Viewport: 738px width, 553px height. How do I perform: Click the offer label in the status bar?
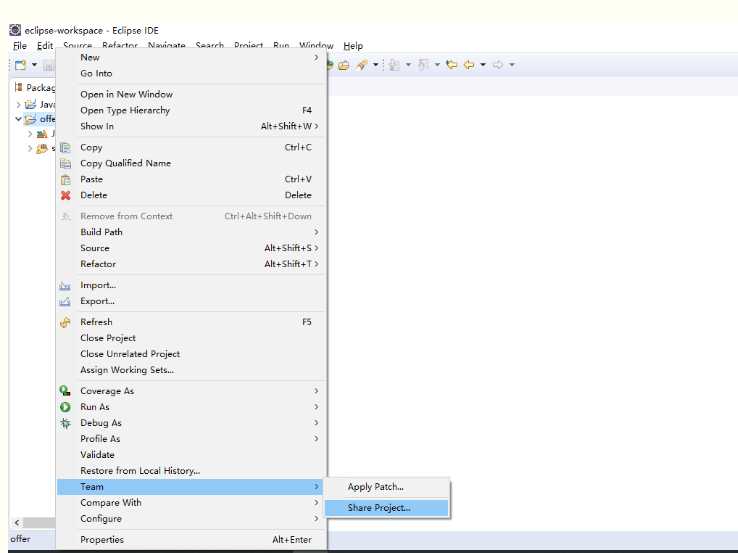pyautogui.click(x=21, y=539)
